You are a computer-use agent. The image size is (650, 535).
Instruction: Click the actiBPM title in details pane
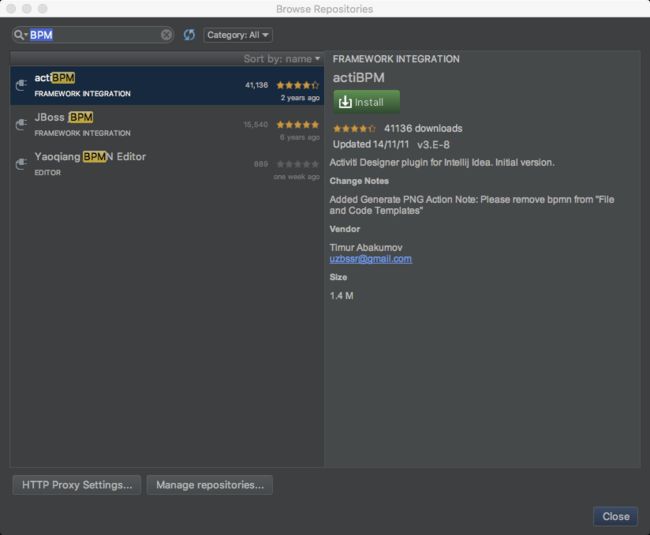tap(359, 77)
